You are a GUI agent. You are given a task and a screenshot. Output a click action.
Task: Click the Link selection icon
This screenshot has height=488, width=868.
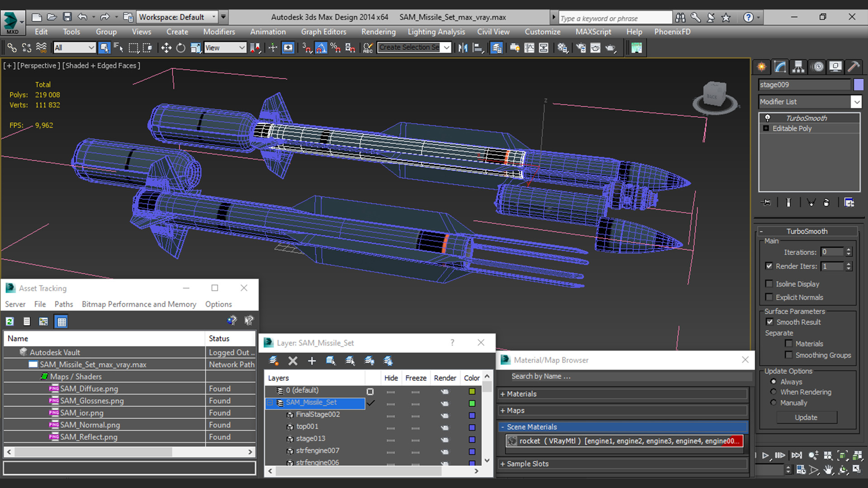(12, 47)
